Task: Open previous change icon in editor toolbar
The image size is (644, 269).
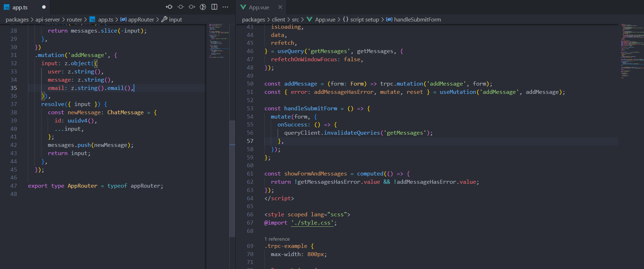Action: point(169,7)
